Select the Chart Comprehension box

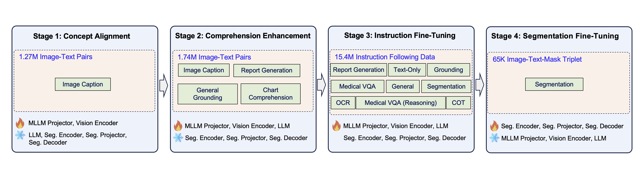click(x=271, y=94)
